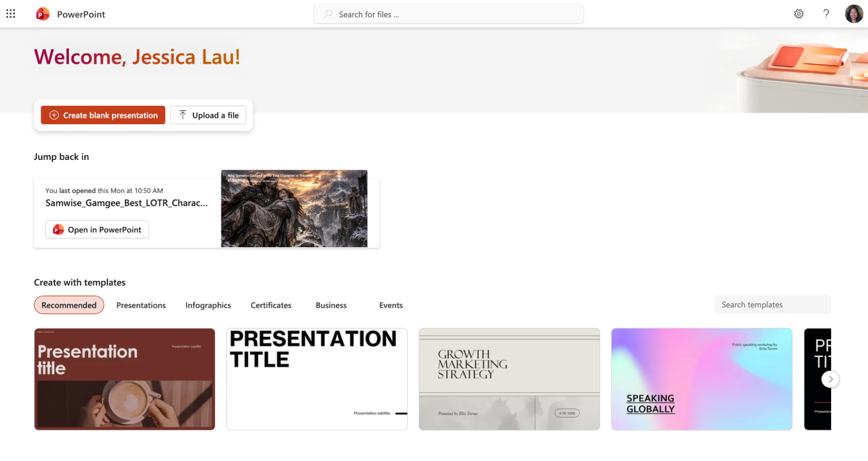Image resolution: width=868 pixels, height=461 pixels.
Task: Switch to the Infographics tab
Action: click(x=208, y=305)
